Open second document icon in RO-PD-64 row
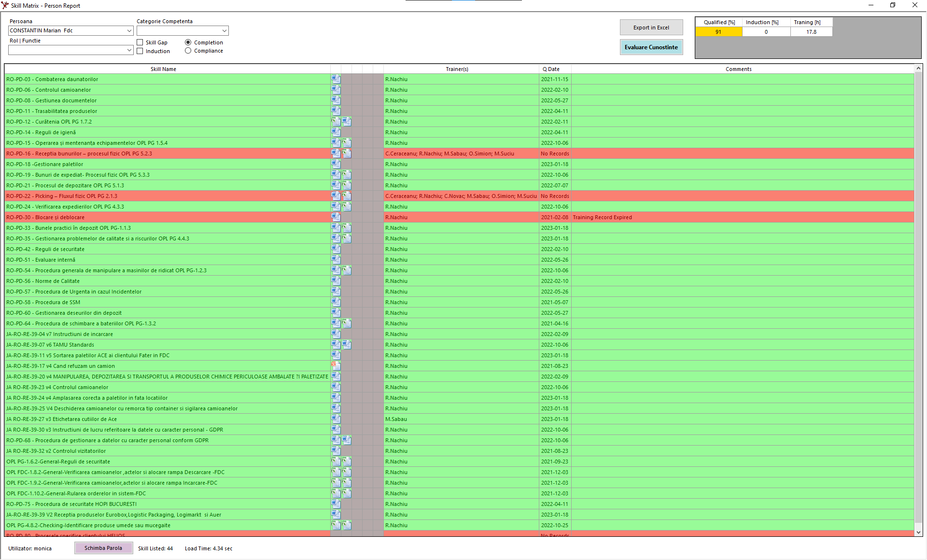The height and width of the screenshot is (560, 927). click(x=347, y=323)
